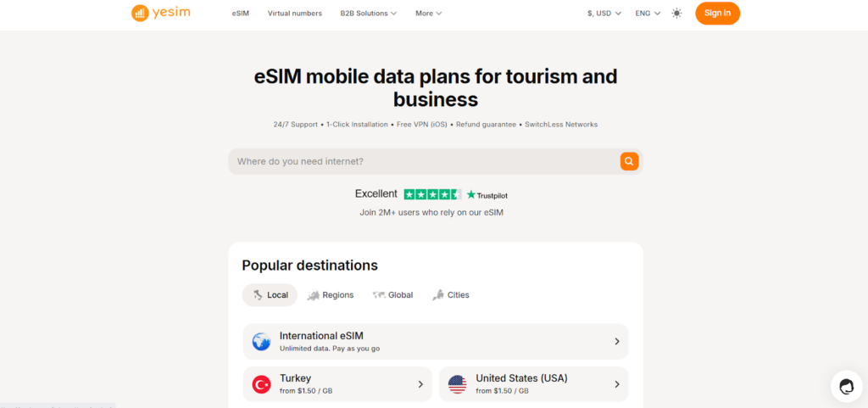
Task: Click the International eSIM globe icon
Action: pyautogui.click(x=262, y=342)
